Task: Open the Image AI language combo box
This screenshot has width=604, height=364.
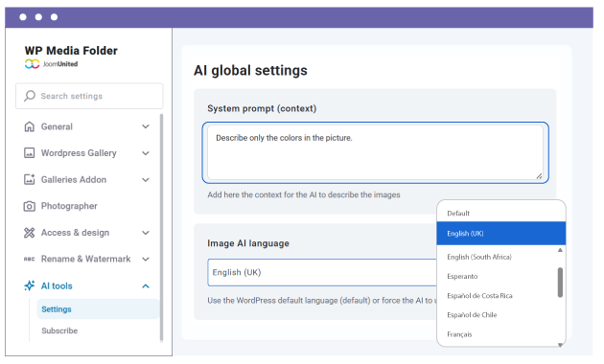Action: click(x=322, y=272)
